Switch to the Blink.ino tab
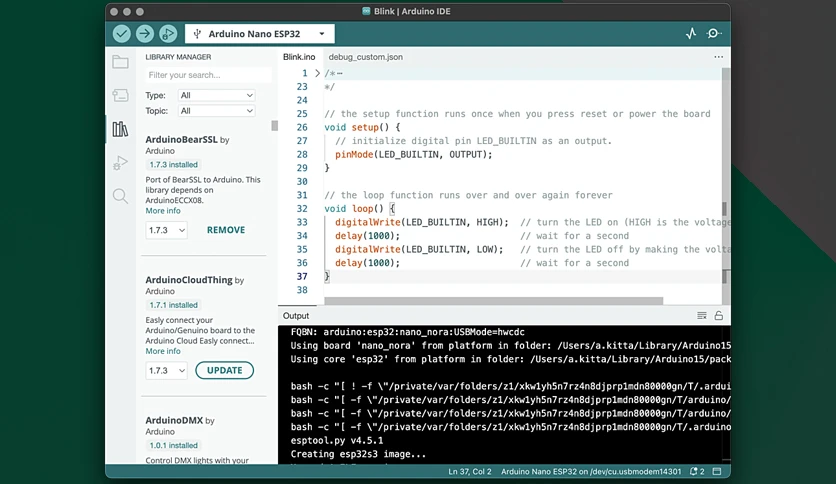 tap(299, 57)
